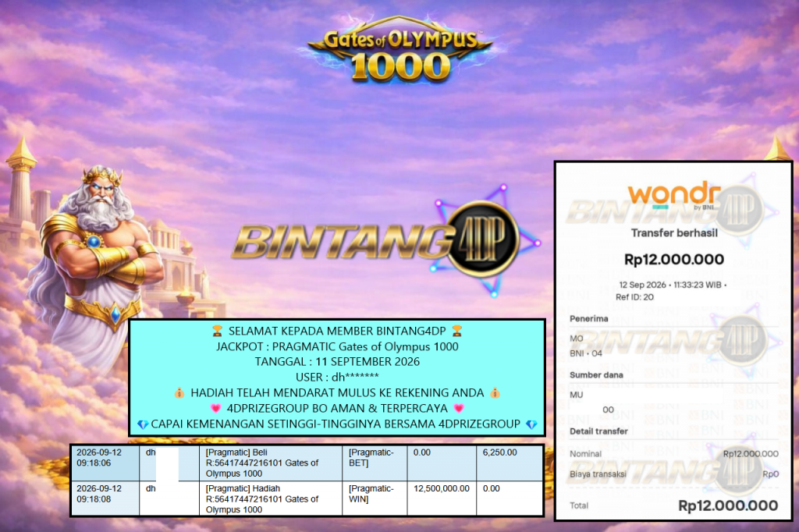Select "TANGGAL : 11 SEPTEMBER 2026" text

point(337,362)
